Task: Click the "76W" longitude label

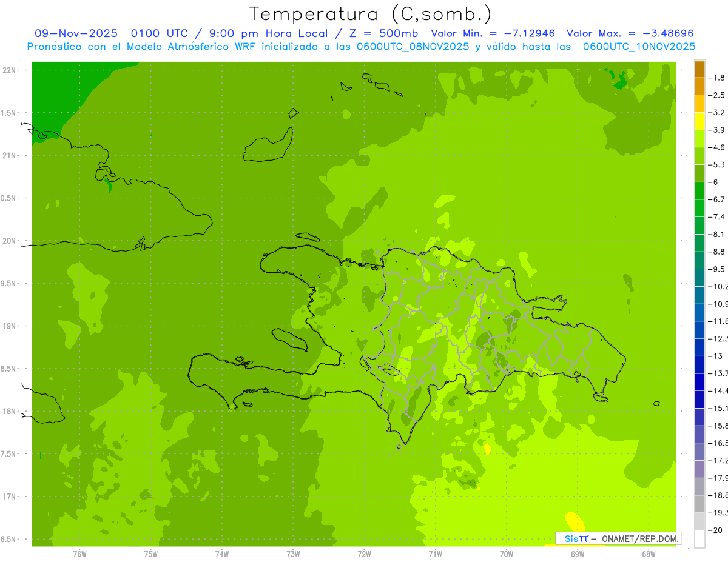Action: coord(79,554)
